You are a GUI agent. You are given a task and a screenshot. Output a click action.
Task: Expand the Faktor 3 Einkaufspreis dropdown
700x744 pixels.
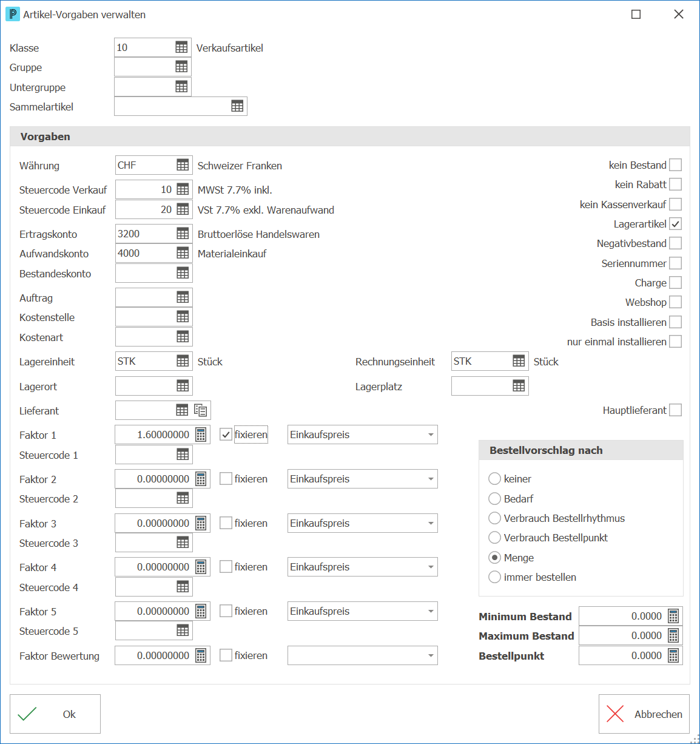tap(431, 523)
